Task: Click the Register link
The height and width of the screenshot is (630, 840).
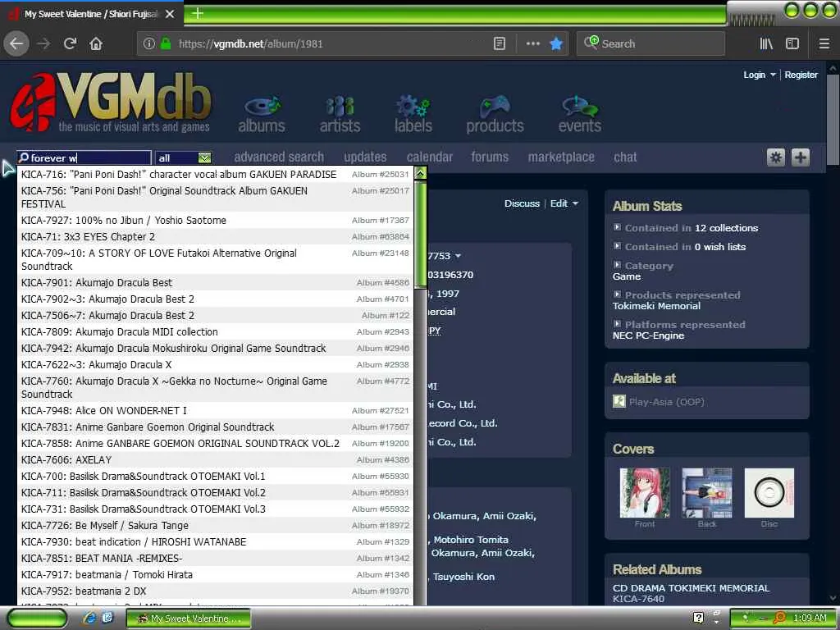Action: [x=801, y=75]
